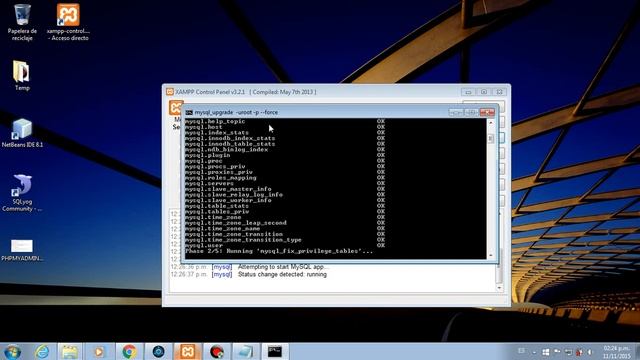Minimize the XAMPP Control Panel window
The height and width of the screenshot is (360, 640).
[468, 92]
